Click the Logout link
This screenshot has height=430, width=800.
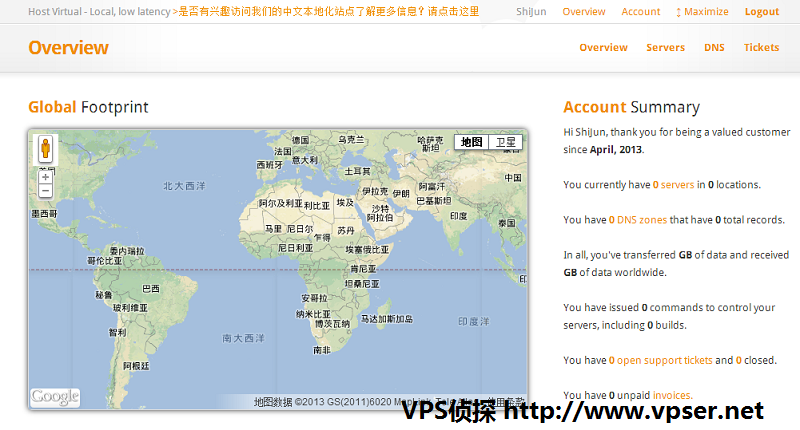tap(762, 12)
